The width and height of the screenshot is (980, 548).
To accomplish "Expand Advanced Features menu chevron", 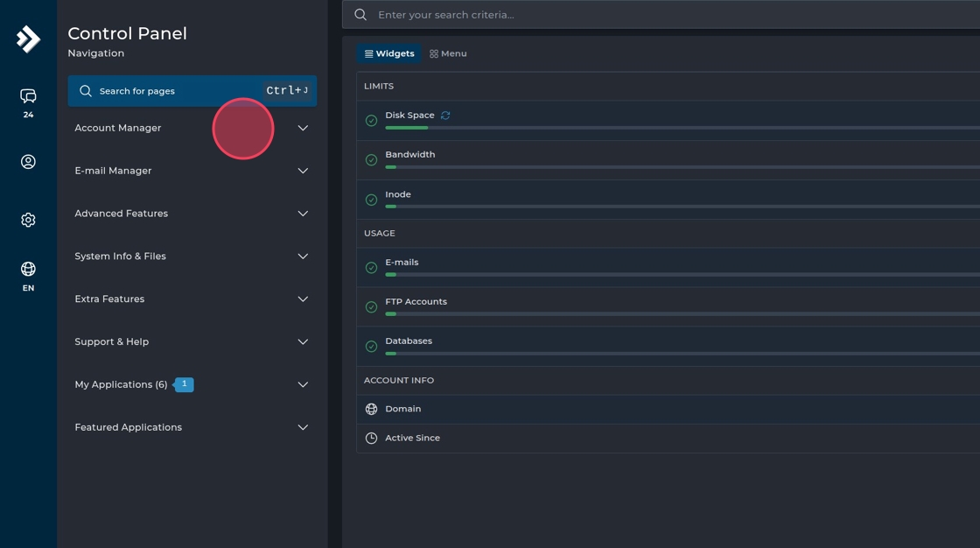I will click(x=303, y=214).
